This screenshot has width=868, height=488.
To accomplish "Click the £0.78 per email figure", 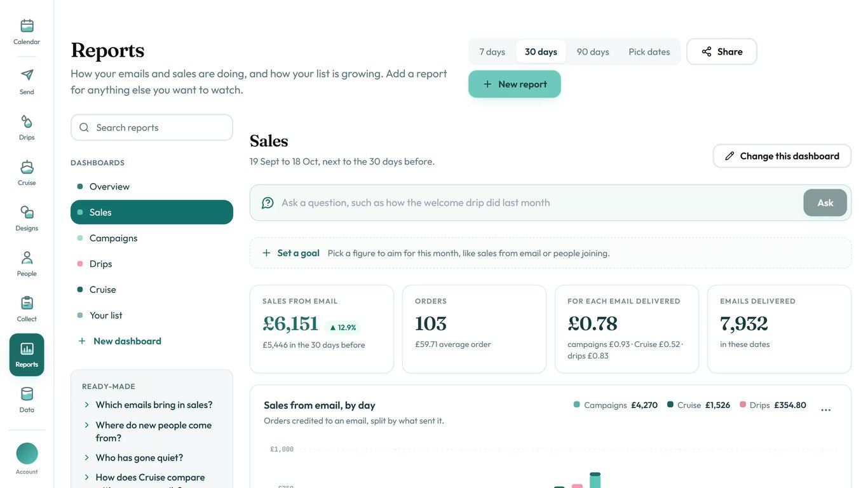I will [592, 323].
